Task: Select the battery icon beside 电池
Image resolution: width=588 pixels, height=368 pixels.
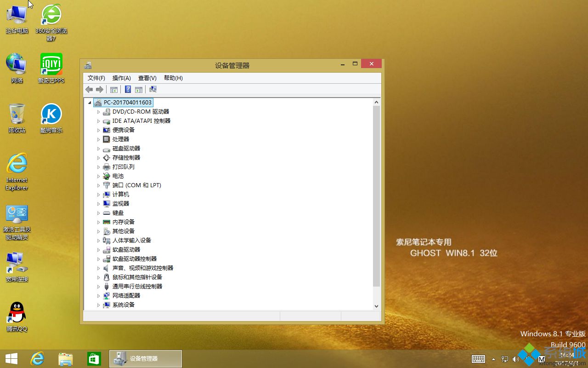Action: click(x=107, y=176)
